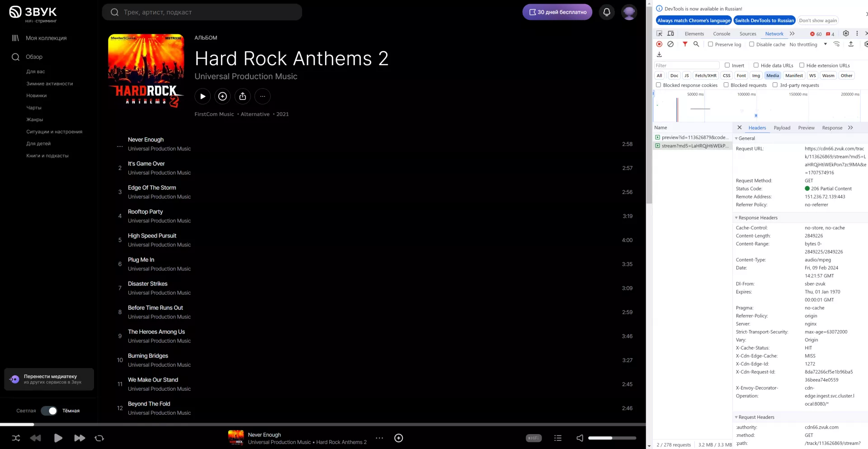Screen dimensions: 868x449
Task: Switch to the Elements tab
Action: click(694, 34)
